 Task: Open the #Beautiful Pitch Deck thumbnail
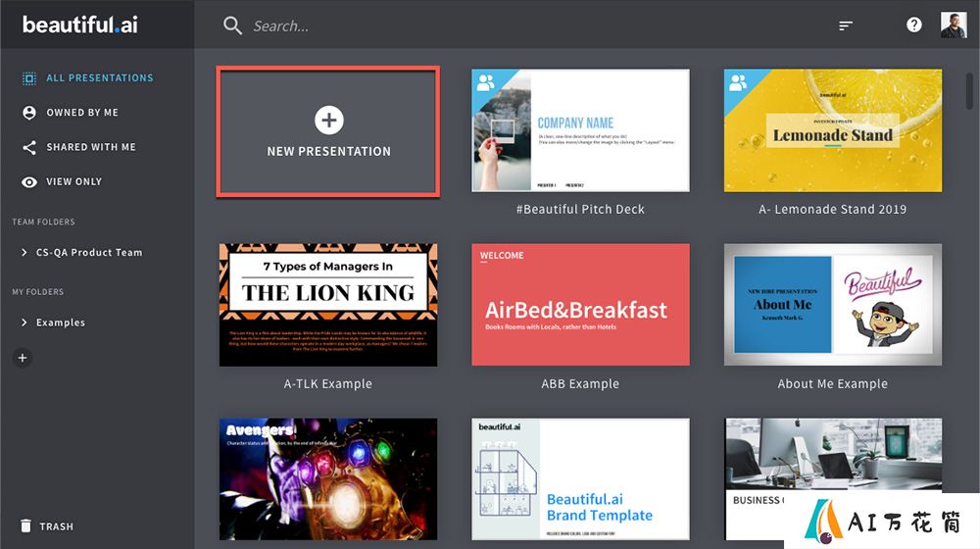point(580,130)
